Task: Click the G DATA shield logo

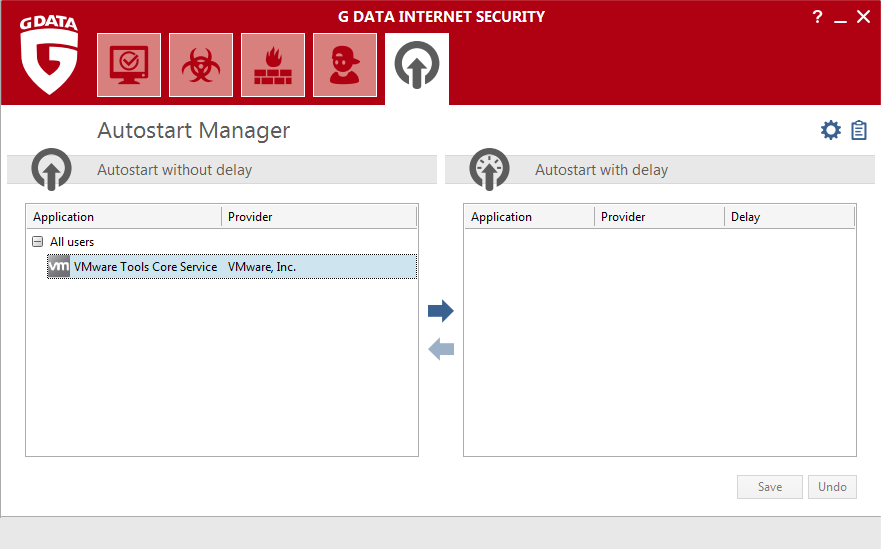Action: [49, 60]
